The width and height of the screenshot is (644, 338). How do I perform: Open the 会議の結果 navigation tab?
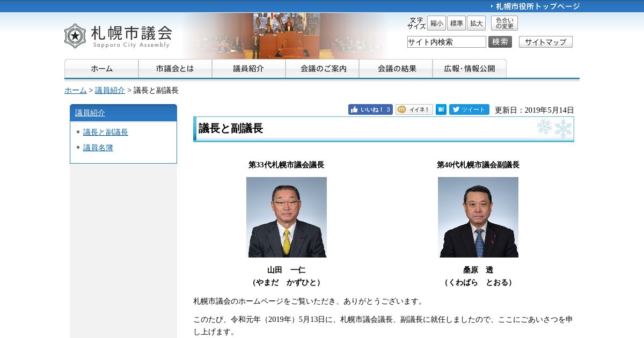pyautogui.click(x=396, y=69)
